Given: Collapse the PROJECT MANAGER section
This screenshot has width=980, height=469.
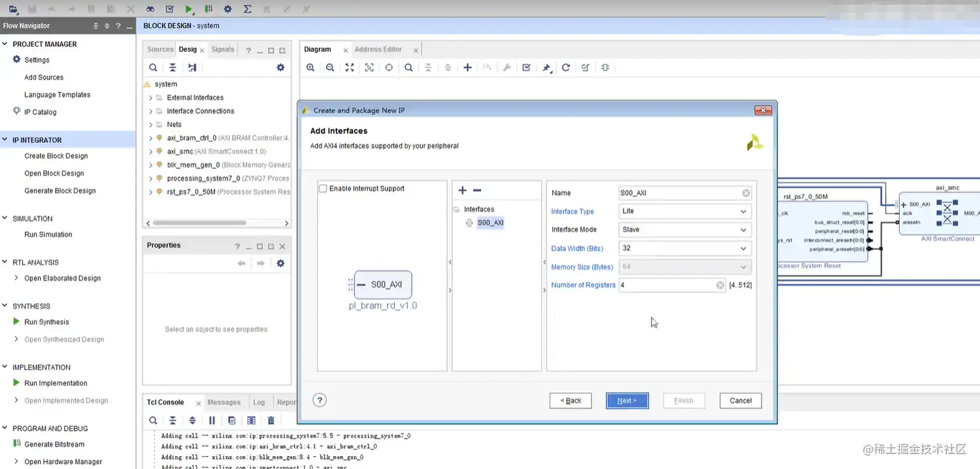Looking at the screenshot, I should coord(5,44).
